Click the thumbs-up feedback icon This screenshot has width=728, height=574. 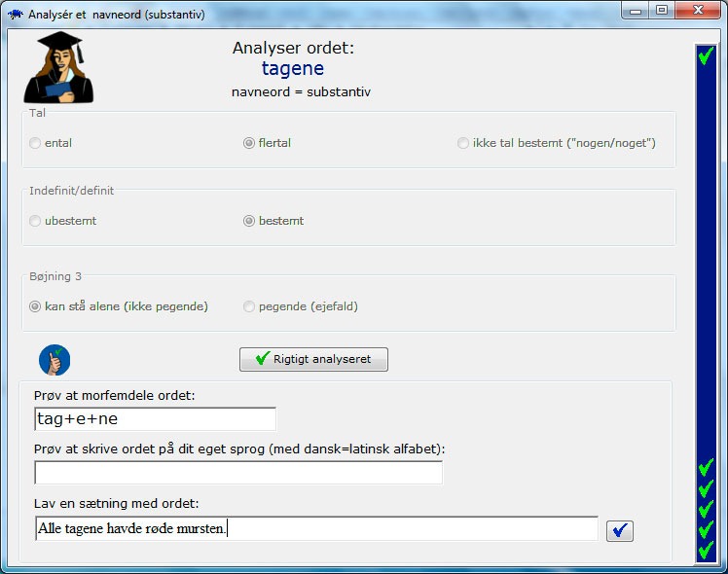[55, 360]
